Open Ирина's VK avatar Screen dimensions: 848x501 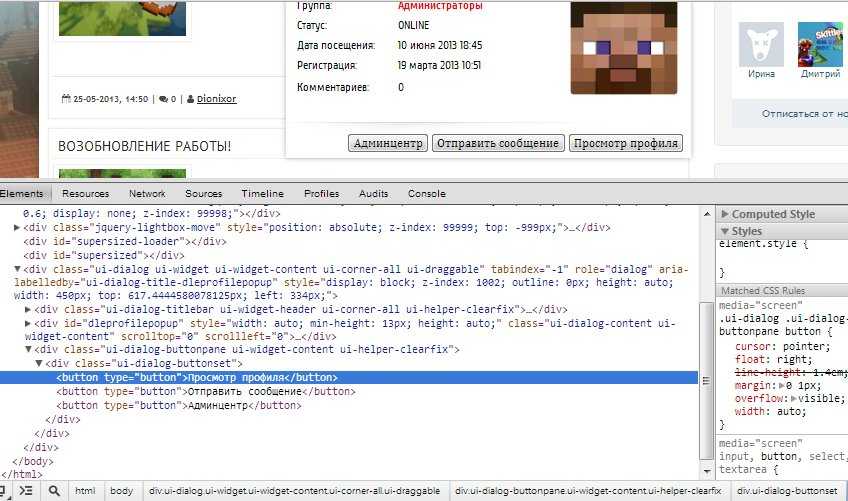pos(761,45)
